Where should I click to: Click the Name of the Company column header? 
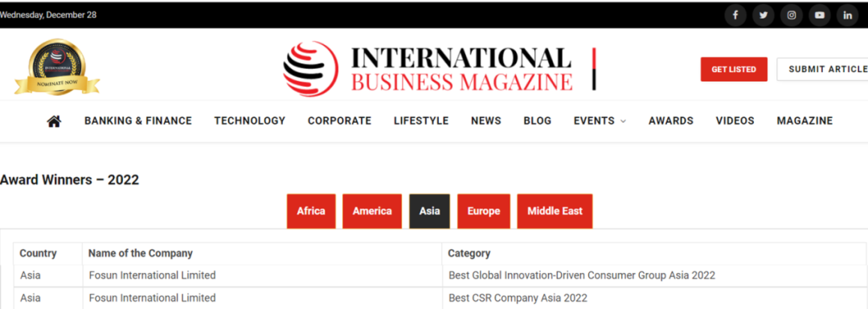click(141, 254)
